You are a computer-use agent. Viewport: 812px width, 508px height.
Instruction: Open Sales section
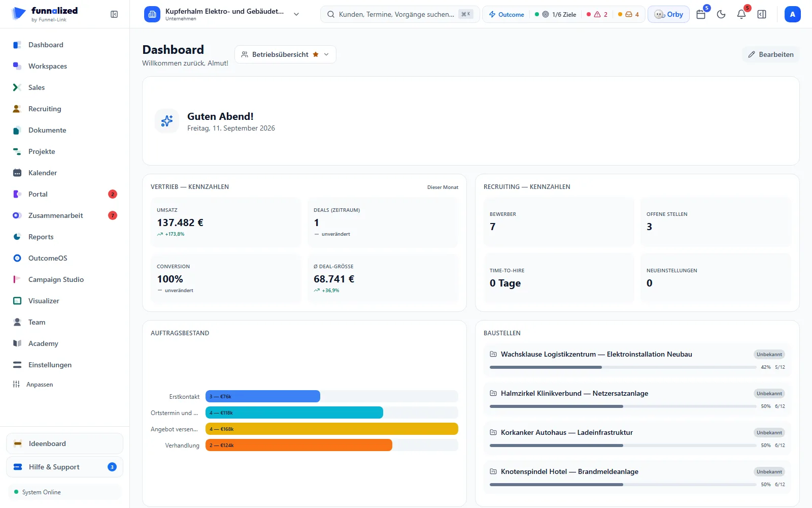click(x=65, y=87)
